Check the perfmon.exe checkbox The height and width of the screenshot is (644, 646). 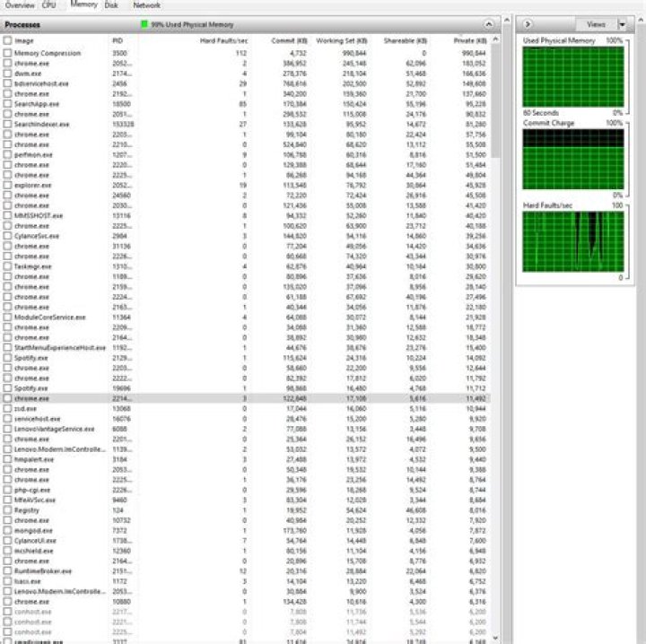click(7, 154)
